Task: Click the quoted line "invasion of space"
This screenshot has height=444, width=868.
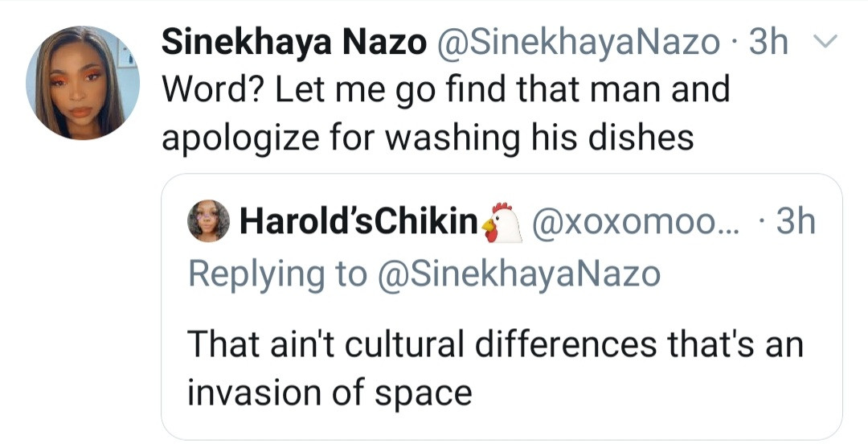Action: 330,393
